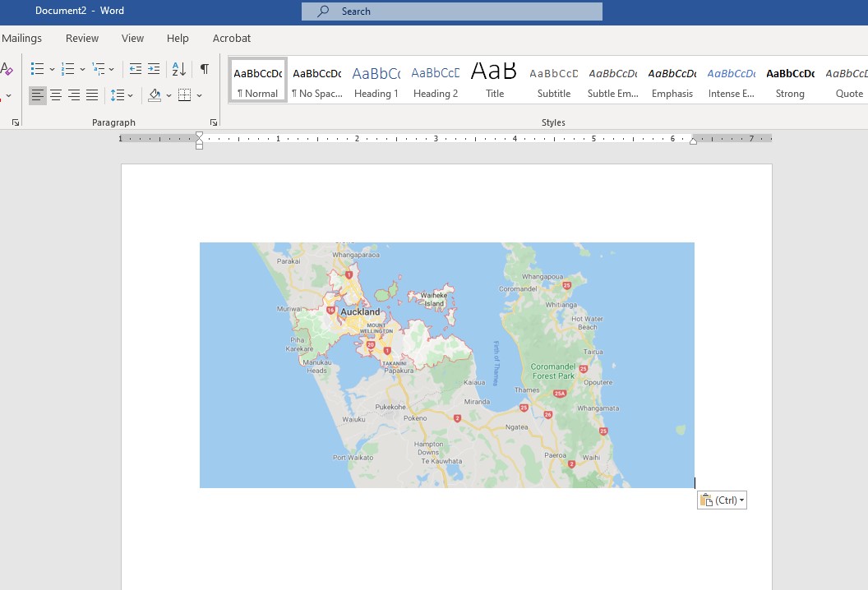The height and width of the screenshot is (590, 868).
Task: Click the right indent marker on ruler
Action: (693, 141)
